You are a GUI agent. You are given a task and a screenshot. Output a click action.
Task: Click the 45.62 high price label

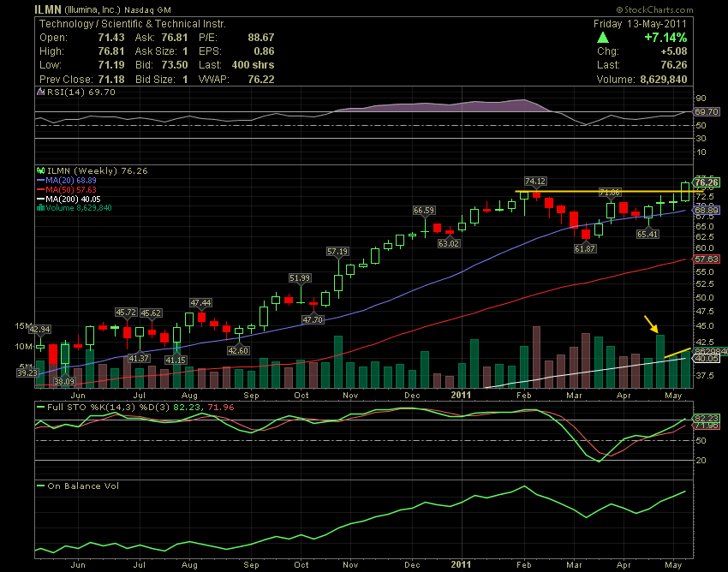(151, 313)
